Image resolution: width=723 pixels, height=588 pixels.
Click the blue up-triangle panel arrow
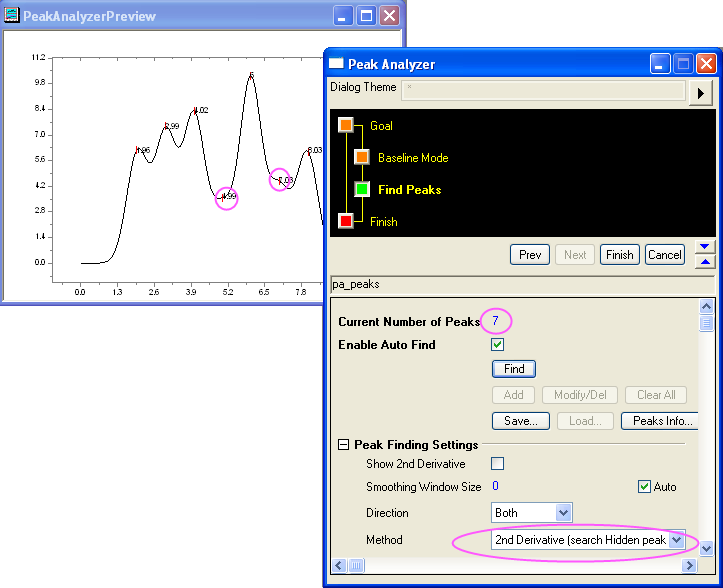[x=705, y=261]
